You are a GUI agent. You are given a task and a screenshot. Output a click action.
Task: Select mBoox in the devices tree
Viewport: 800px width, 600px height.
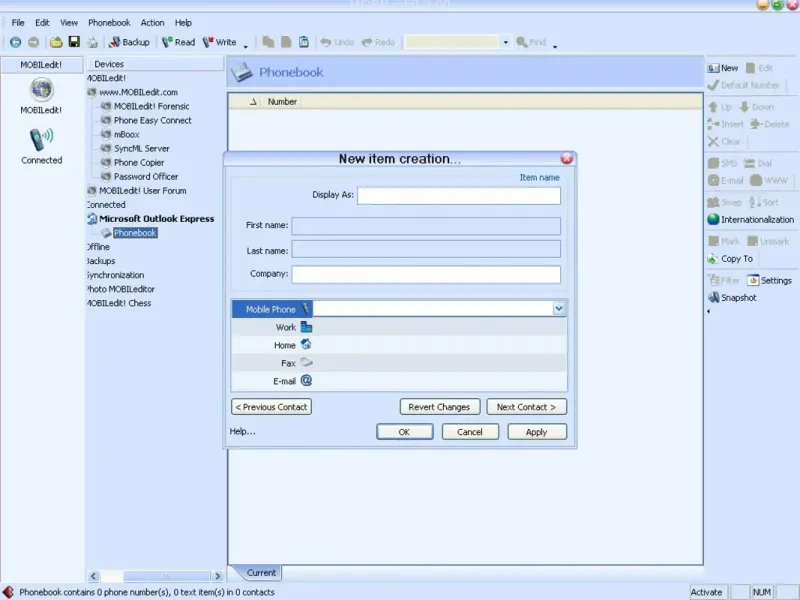pos(127,135)
